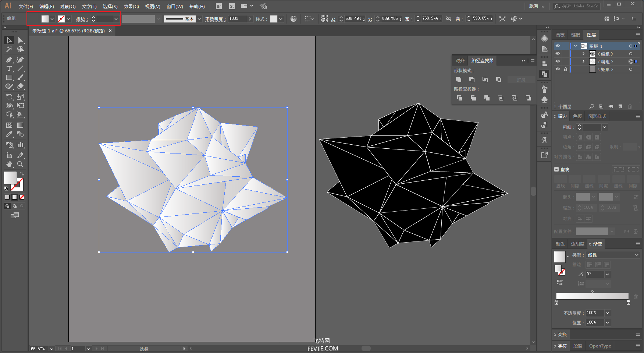Set paint mode to Gradient
The width and height of the screenshot is (644, 353).
[x=15, y=197]
